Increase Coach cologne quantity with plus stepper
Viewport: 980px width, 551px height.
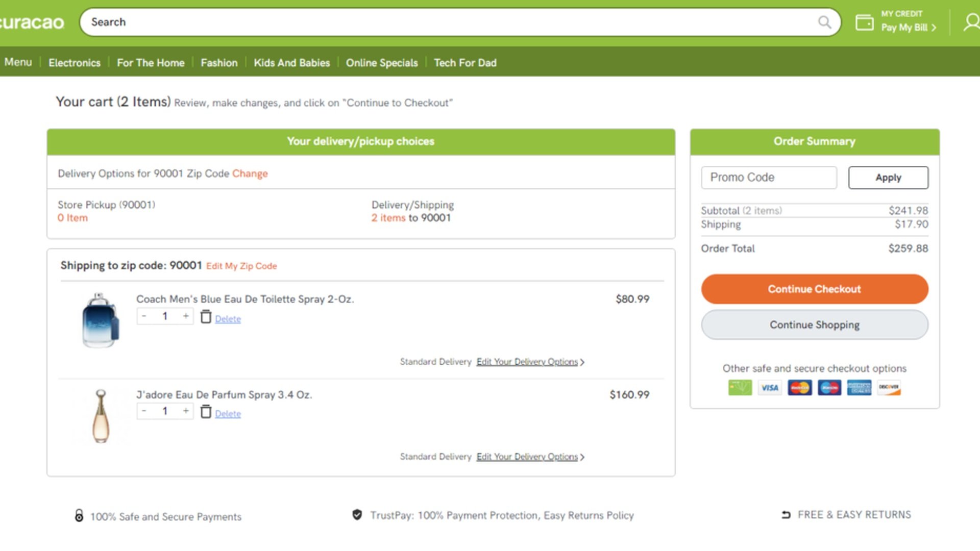[186, 316]
